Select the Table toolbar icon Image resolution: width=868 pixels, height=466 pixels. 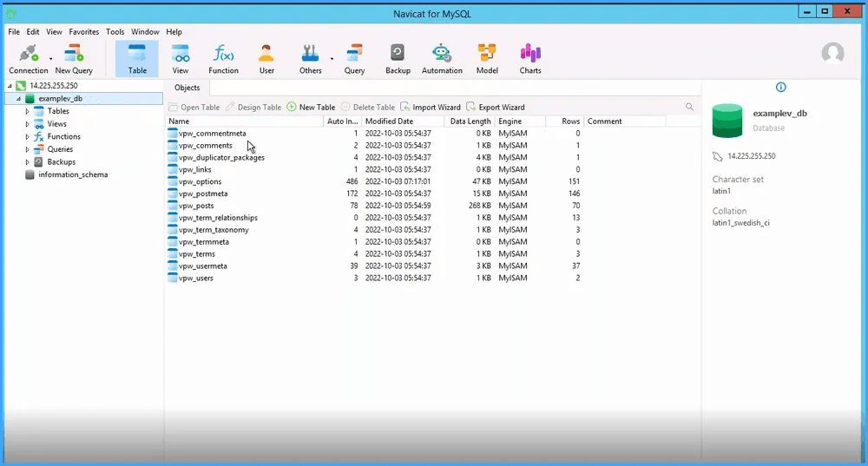click(137, 59)
